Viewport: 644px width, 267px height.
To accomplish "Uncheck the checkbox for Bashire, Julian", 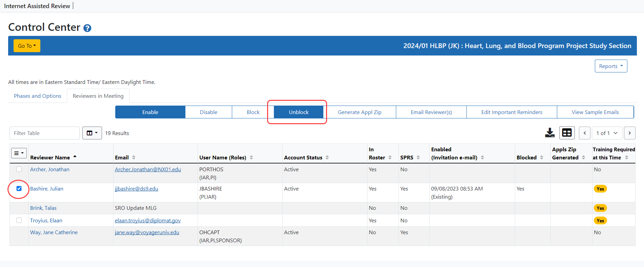I will coord(19,188).
